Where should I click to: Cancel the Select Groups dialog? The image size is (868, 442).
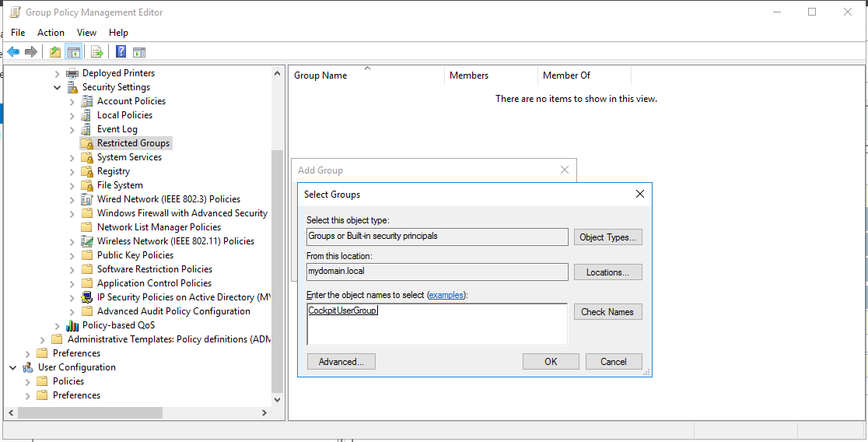click(x=614, y=362)
